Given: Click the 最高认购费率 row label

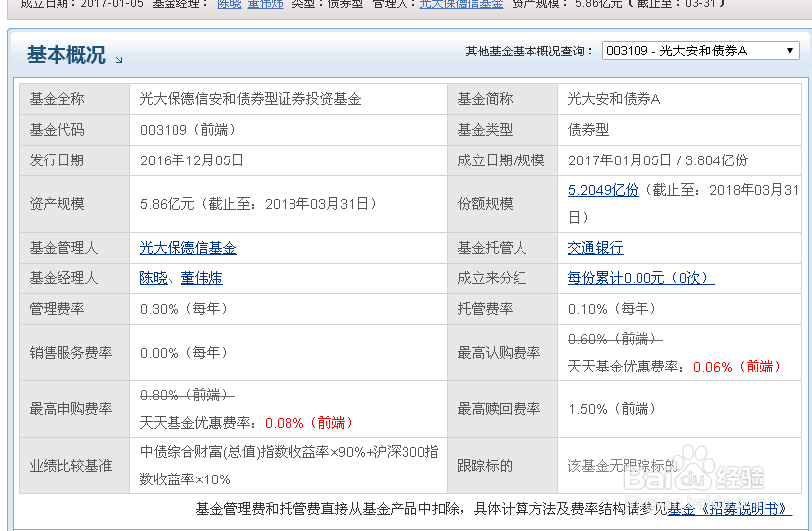Looking at the screenshot, I should 500,353.
